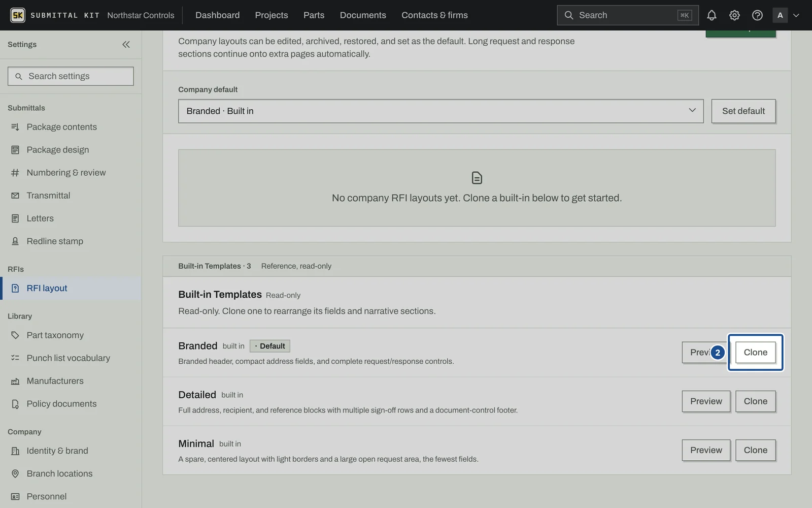Click the Manufacturers factory icon

coord(15,381)
